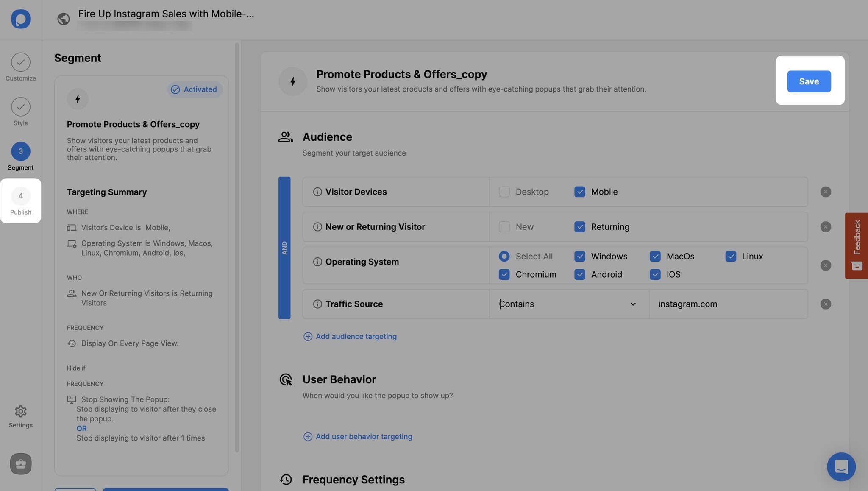Click the Audience people icon
Viewport: 868px width, 491px height.
(286, 137)
